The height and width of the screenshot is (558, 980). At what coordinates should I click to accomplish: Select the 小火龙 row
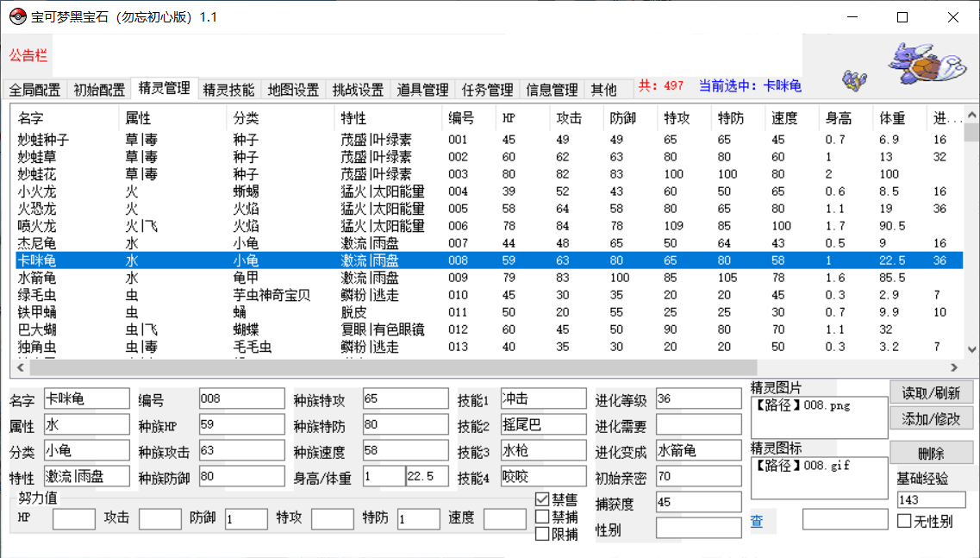tap(489, 191)
